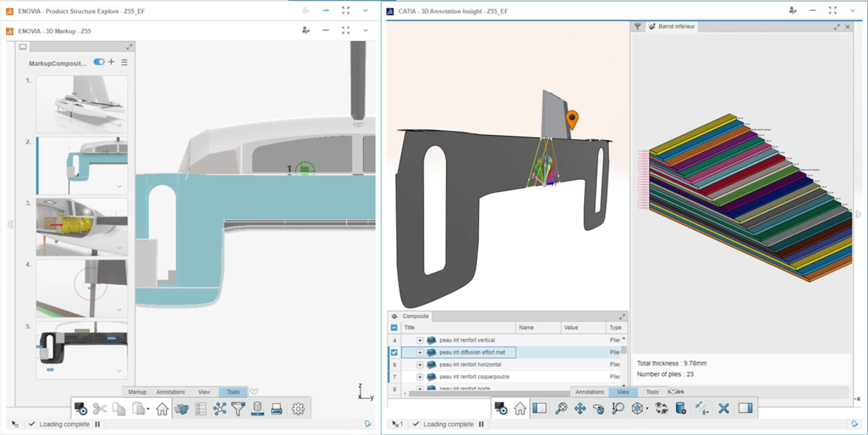
Task: Switch to the Annotations tab in ENOVIA toolbar
Action: point(171,392)
